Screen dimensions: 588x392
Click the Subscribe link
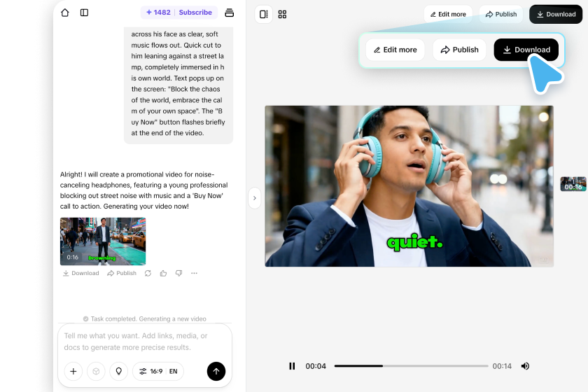coord(195,13)
